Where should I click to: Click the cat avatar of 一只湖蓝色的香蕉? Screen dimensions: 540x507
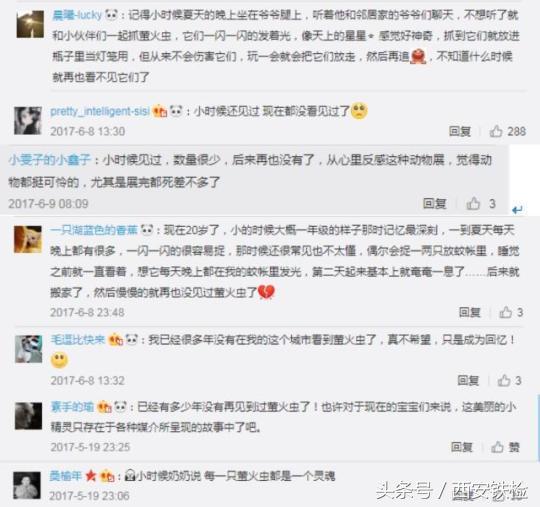pyautogui.click(x=28, y=240)
